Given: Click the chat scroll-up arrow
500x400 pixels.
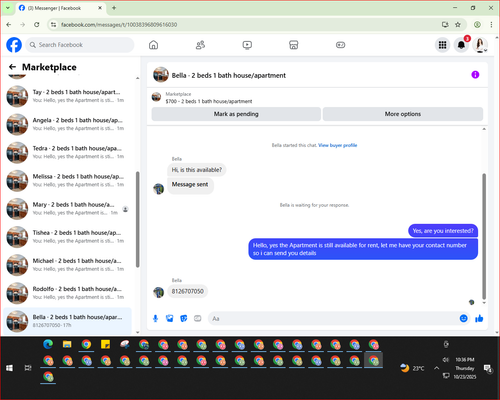Looking at the screenshot, I should [484, 129].
